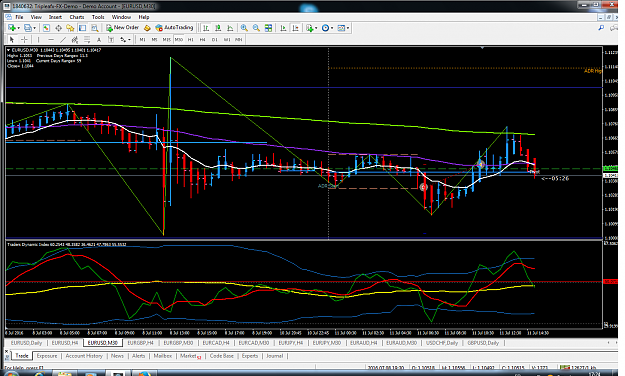Switch chart to line chart
625x376 pixels.
[x=230, y=28]
